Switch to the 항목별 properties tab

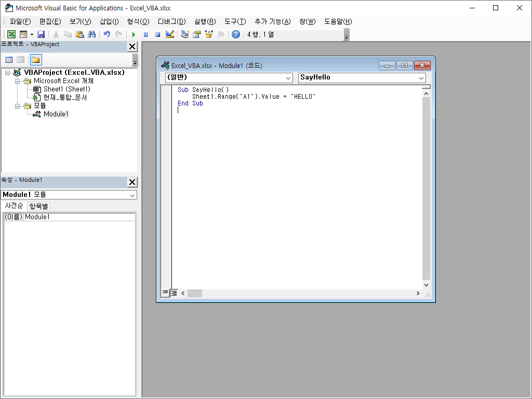38,206
